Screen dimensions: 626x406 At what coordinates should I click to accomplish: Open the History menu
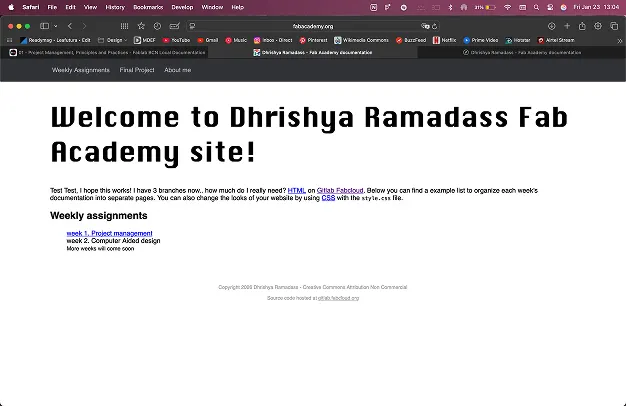click(x=115, y=7)
